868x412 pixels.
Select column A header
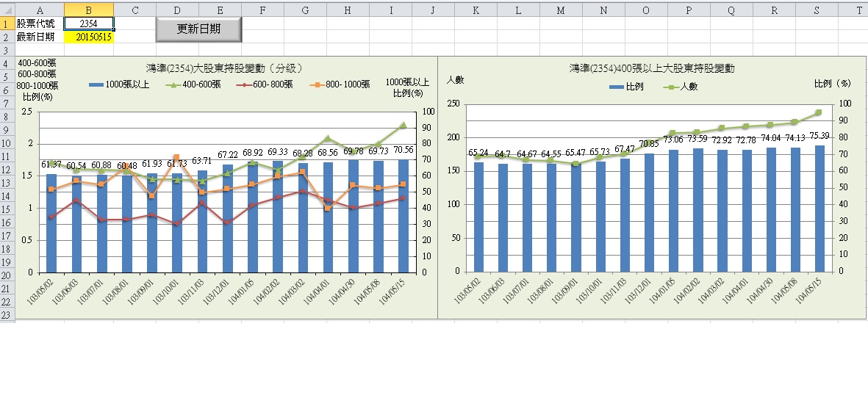coord(39,10)
